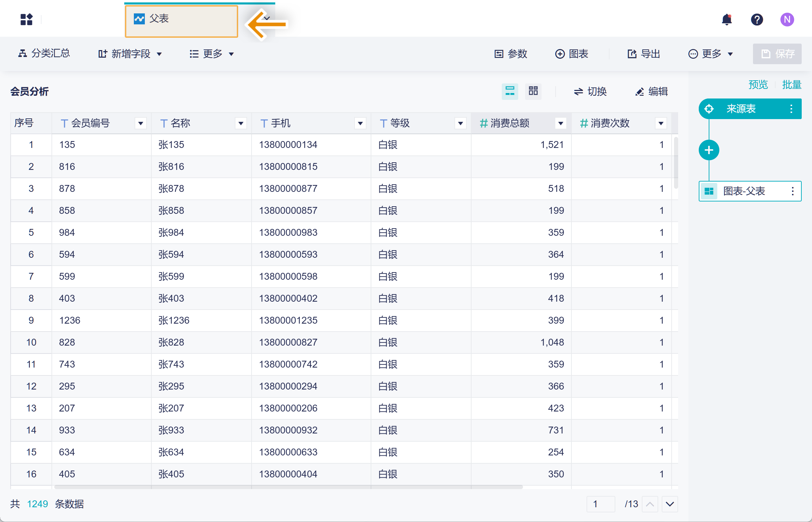Open 分类汇总 menu item

(x=44, y=53)
